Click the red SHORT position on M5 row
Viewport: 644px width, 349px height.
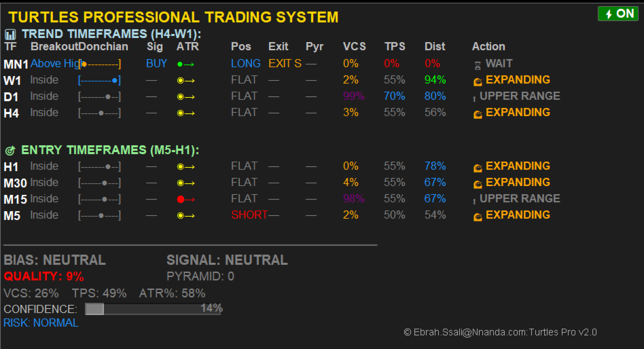tap(249, 215)
